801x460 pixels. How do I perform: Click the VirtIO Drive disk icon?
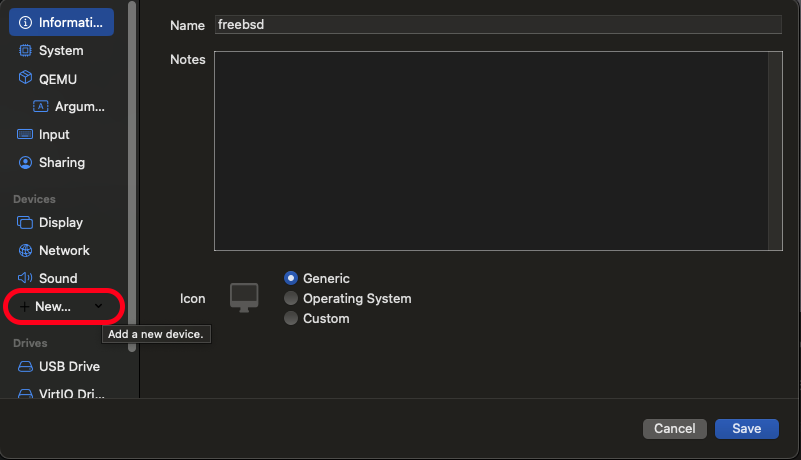(x=25, y=394)
